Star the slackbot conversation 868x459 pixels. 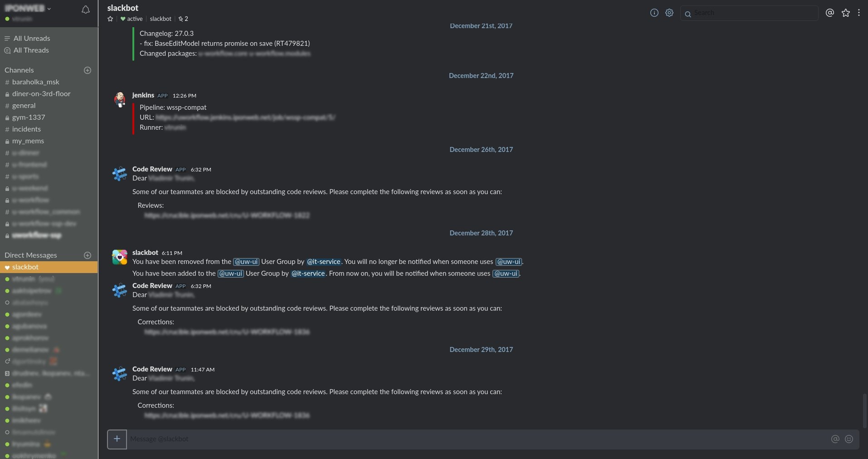pos(110,19)
